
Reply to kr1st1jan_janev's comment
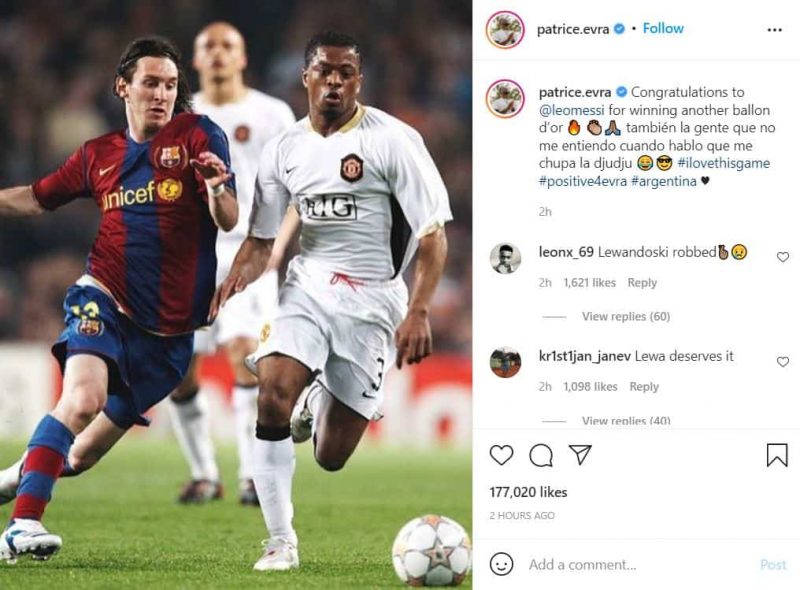pos(644,387)
